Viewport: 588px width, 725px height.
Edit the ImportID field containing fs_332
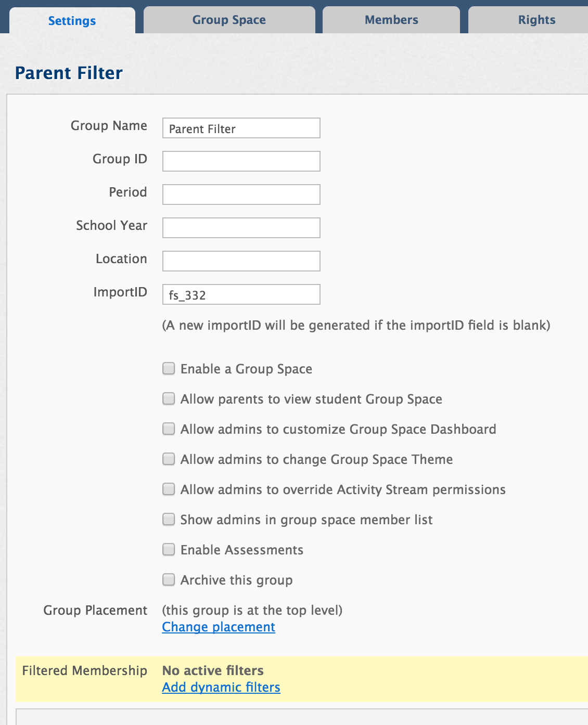241,294
